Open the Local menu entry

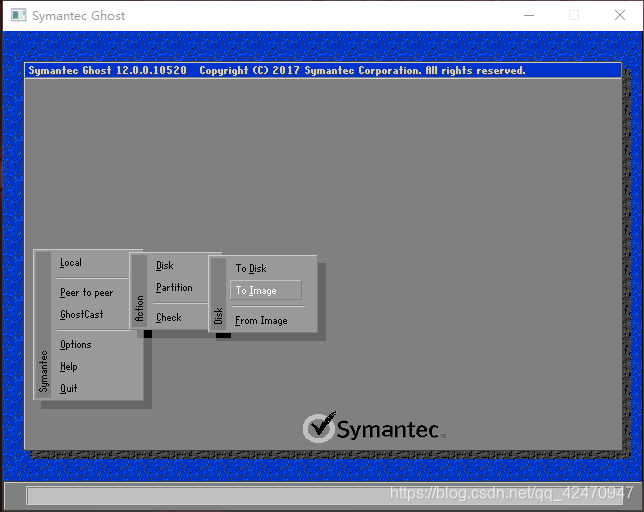click(71, 263)
